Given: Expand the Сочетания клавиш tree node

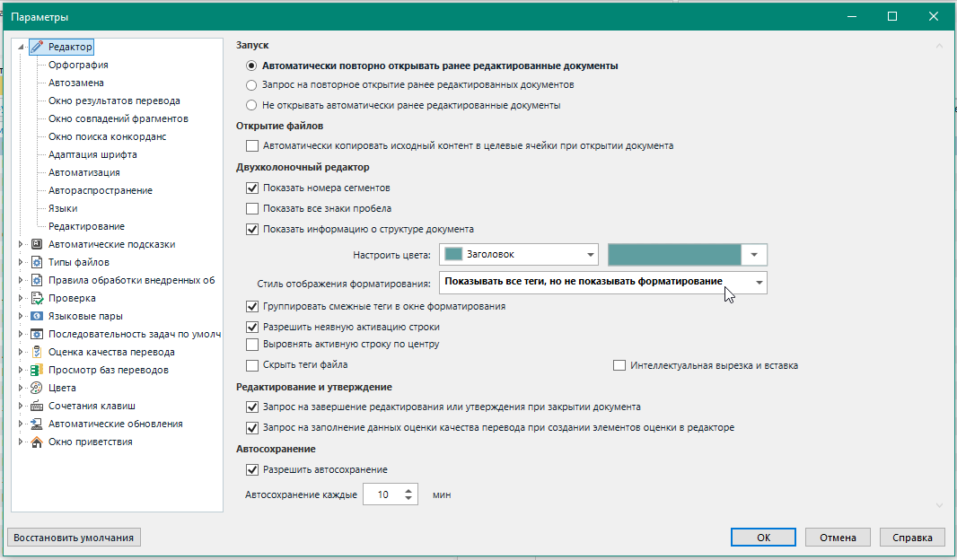Looking at the screenshot, I should coord(21,406).
